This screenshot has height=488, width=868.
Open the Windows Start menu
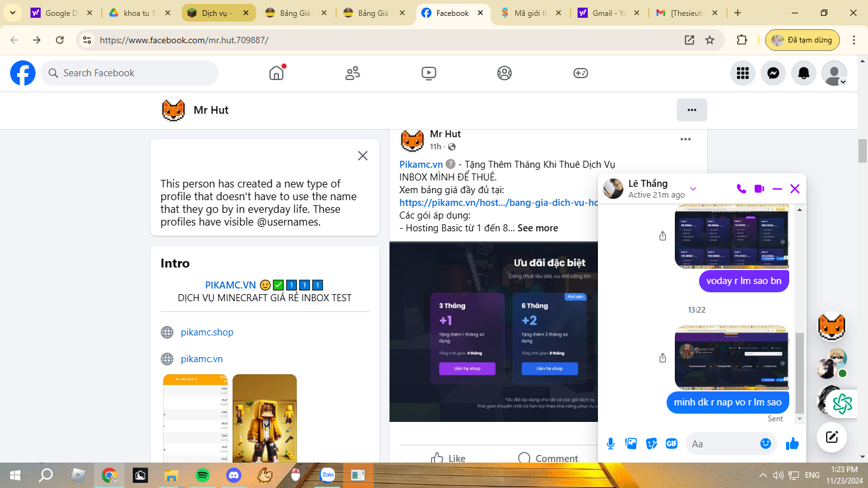click(15, 475)
